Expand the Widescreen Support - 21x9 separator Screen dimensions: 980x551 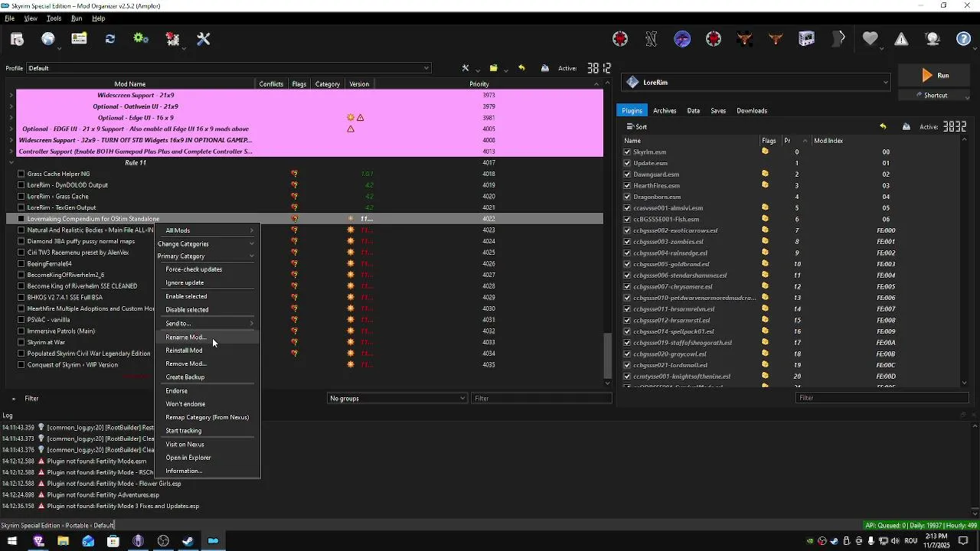click(x=11, y=96)
